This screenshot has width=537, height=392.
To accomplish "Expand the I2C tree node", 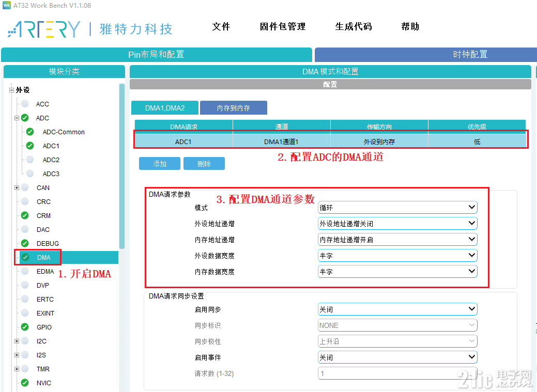I will (x=17, y=341).
